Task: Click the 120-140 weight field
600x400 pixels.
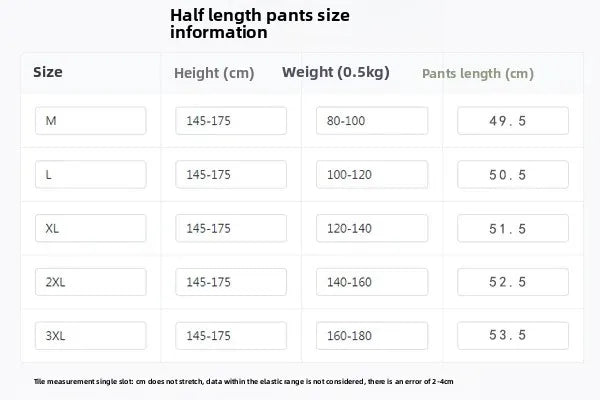Action: 372,228
